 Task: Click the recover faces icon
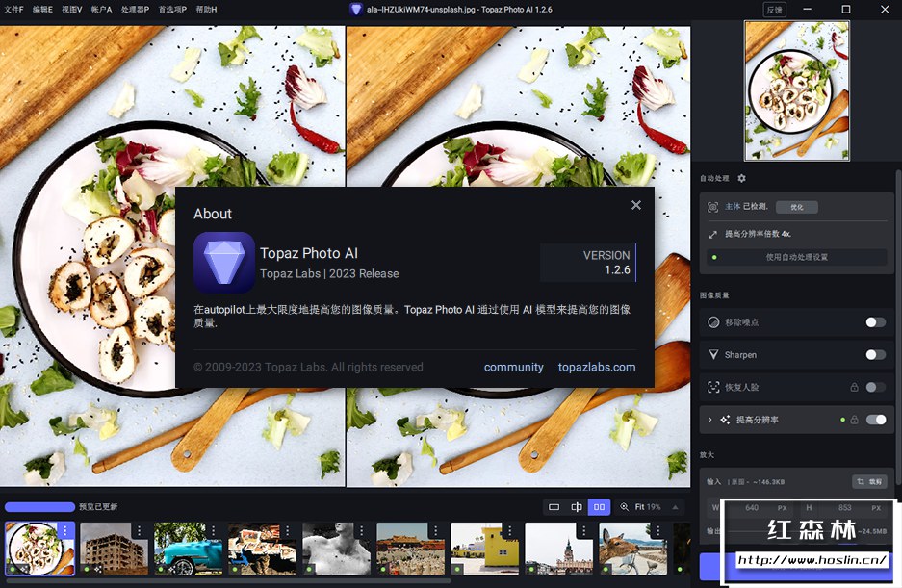pyautogui.click(x=713, y=387)
